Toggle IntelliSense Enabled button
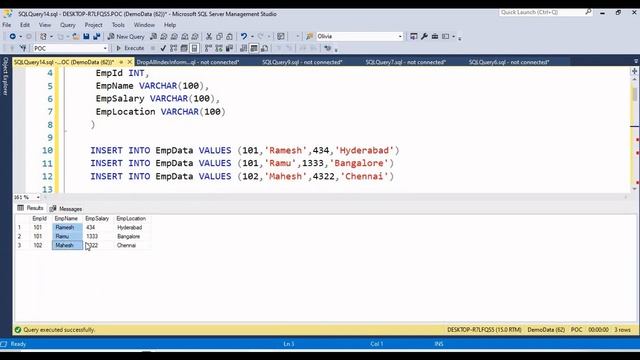 (195, 48)
